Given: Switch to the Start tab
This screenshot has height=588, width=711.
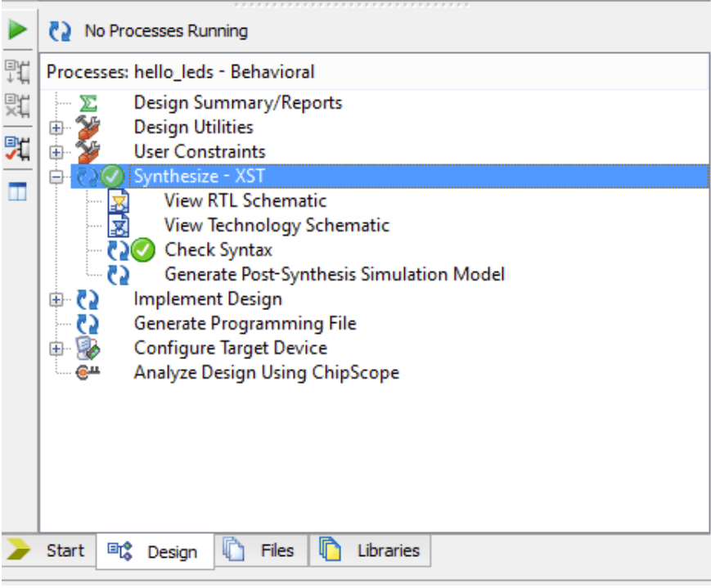Looking at the screenshot, I should point(49,550).
